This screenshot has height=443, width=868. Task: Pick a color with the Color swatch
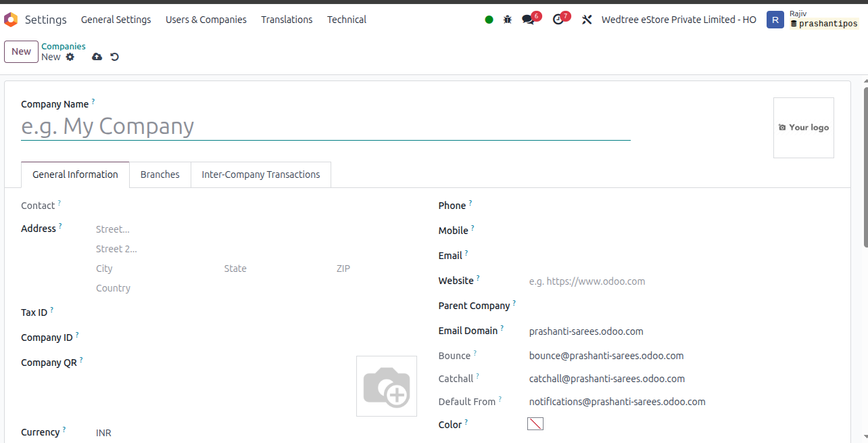[535, 424]
